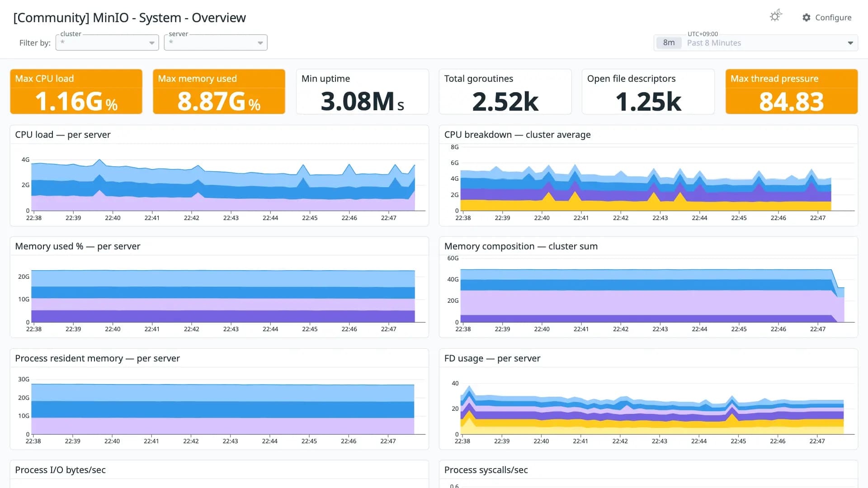
Task: Select the Max thread pressure tile
Action: [791, 91]
